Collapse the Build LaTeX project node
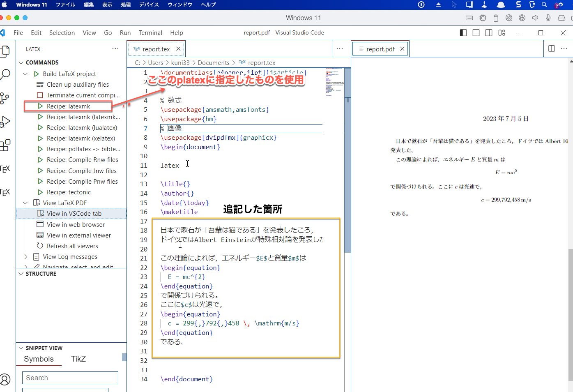 25,74
